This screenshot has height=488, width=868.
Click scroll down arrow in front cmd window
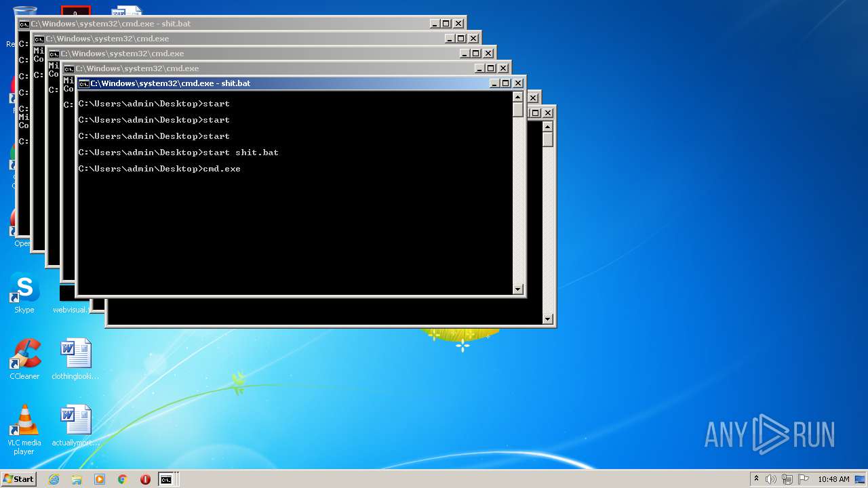coord(518,289)
